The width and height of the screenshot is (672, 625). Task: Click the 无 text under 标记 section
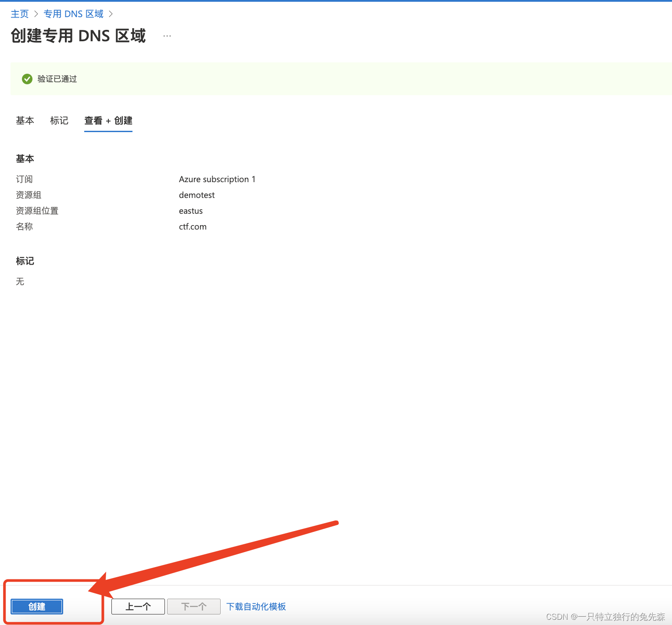pos(20,281)
